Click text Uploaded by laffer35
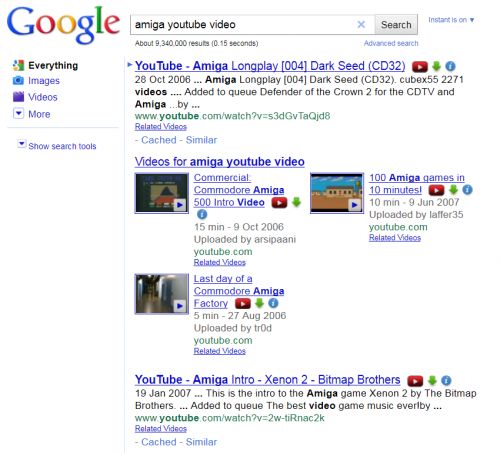This screenshot has height=453, width=500. click(416, 215)
